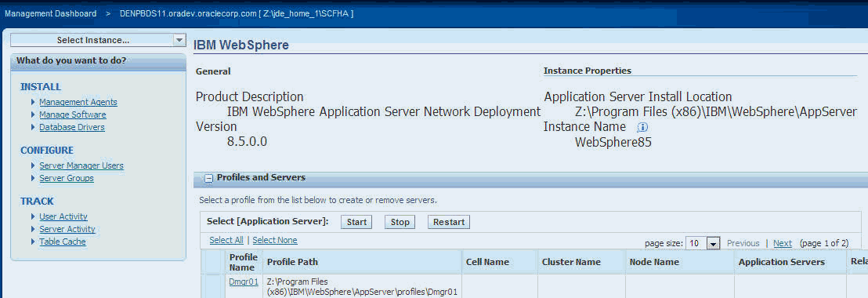This screenshot has height=298, width=868.
Task: Open Server Activity link
Action: (67, 229)
